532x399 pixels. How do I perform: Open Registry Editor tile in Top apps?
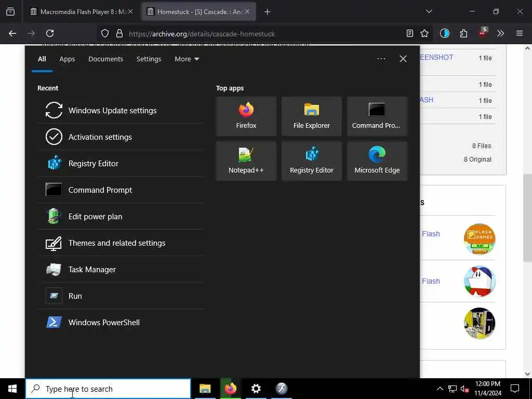[312, 161]
